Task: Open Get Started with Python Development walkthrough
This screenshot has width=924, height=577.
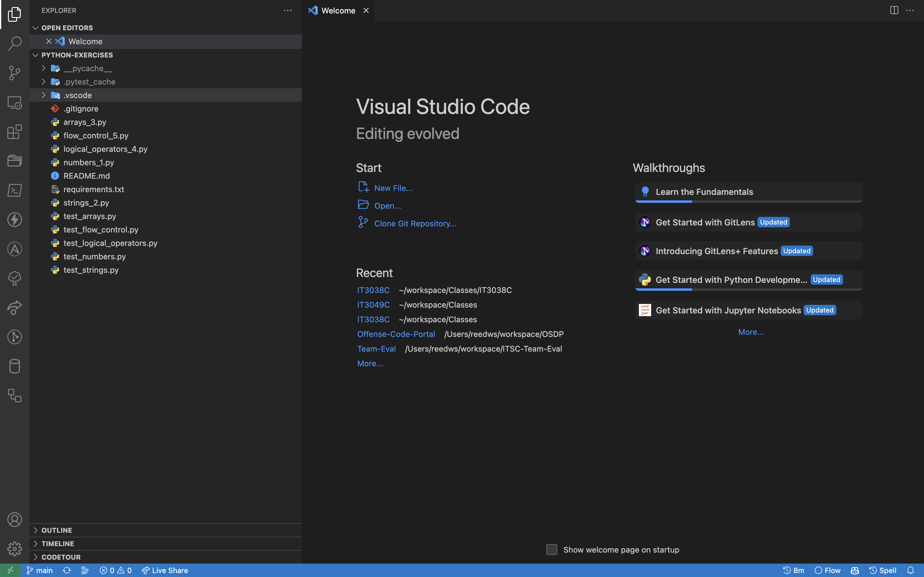Action: point(748,280)
